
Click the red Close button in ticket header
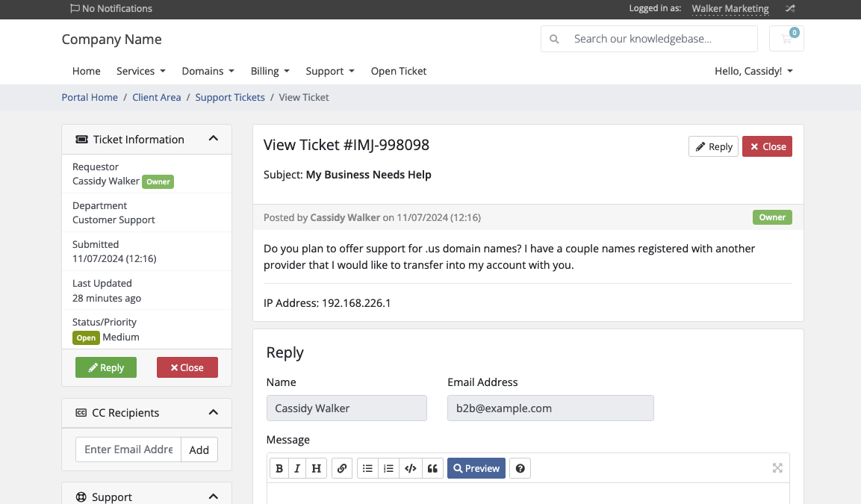click(x=767, y=146)
